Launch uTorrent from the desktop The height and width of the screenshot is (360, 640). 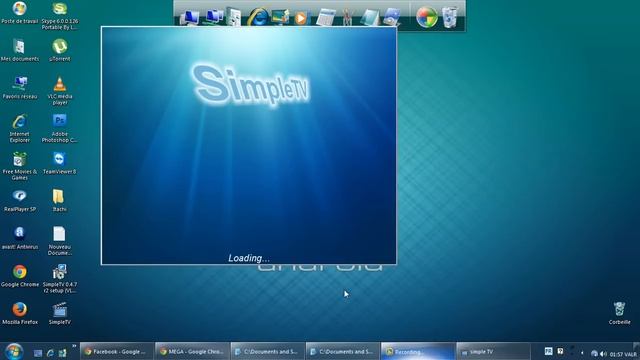pos(60,50)
